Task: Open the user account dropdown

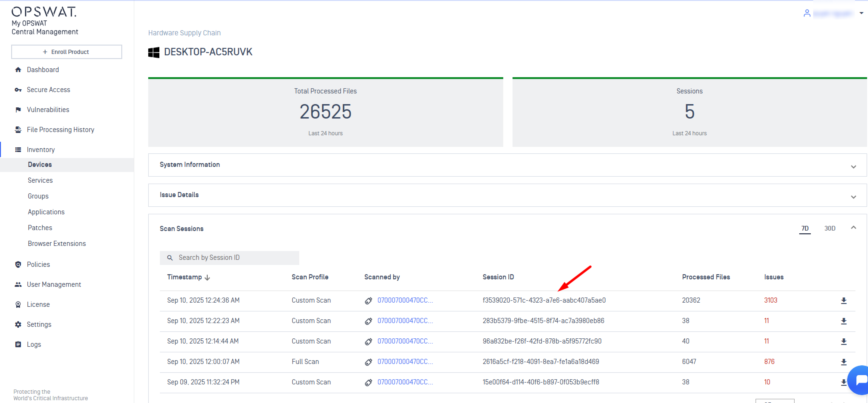Action: coord(861,13)
